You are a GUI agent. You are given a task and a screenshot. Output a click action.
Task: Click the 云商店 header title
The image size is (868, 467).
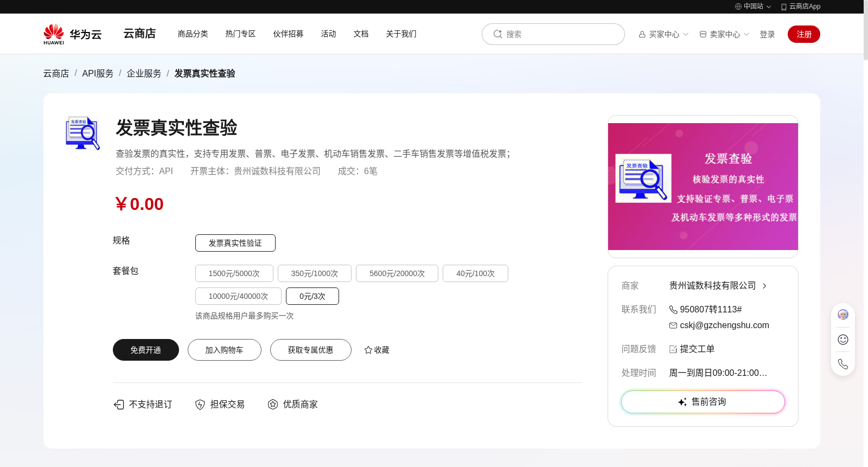139,34
